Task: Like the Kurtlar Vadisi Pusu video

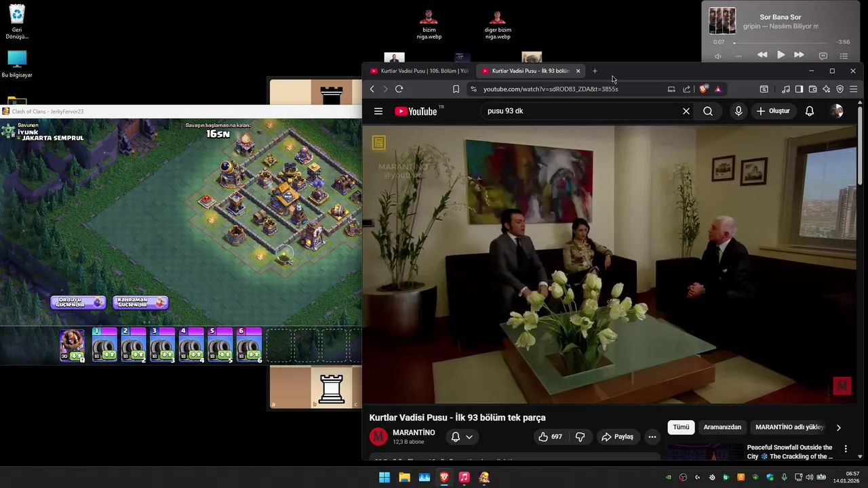Action: [x=550, y=437]
